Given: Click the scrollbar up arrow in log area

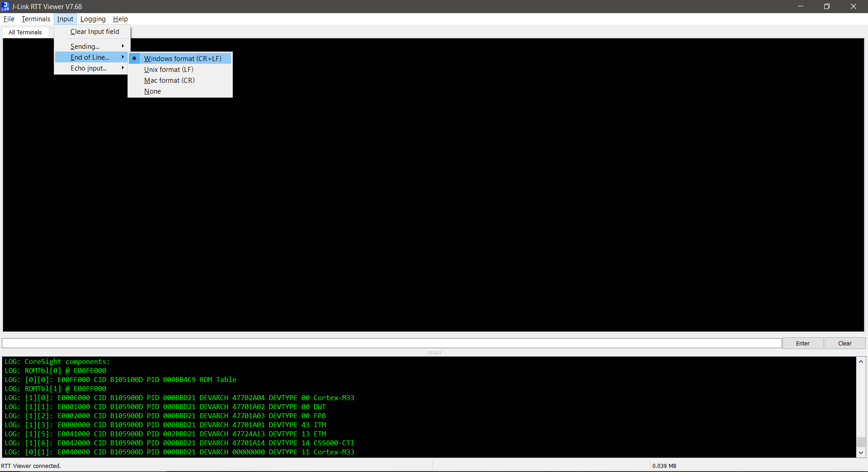Looking at the screenshot, I should tap(862, 362).
